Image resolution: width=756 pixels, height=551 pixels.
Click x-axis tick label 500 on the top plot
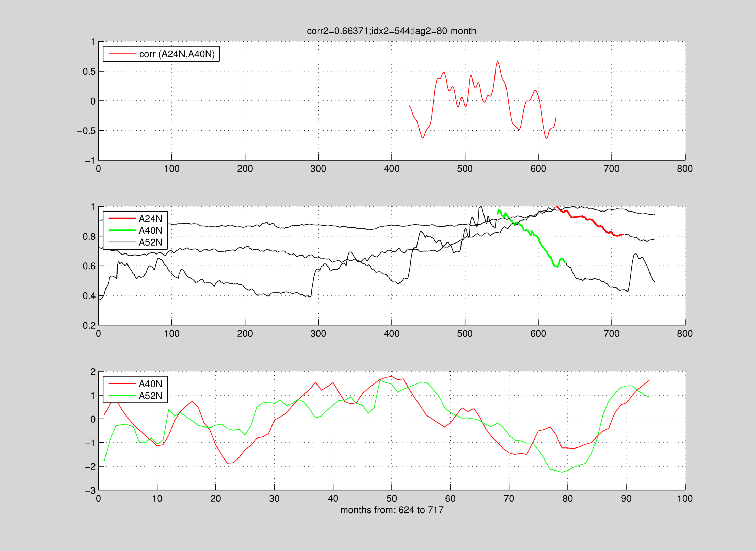pyautogui.click(x=465, y=169)
